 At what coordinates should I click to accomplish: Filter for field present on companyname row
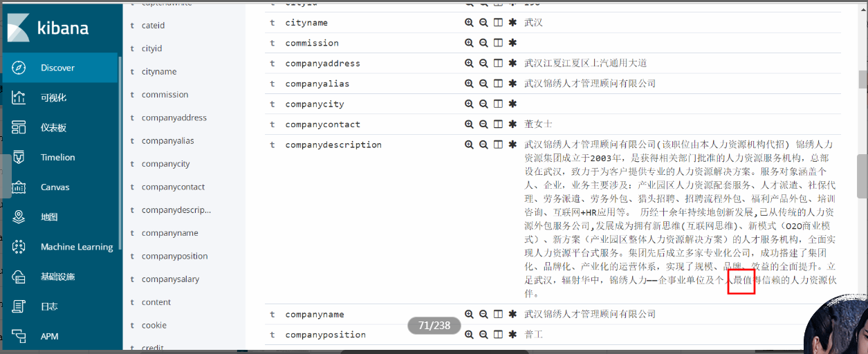tap(513, 314)
